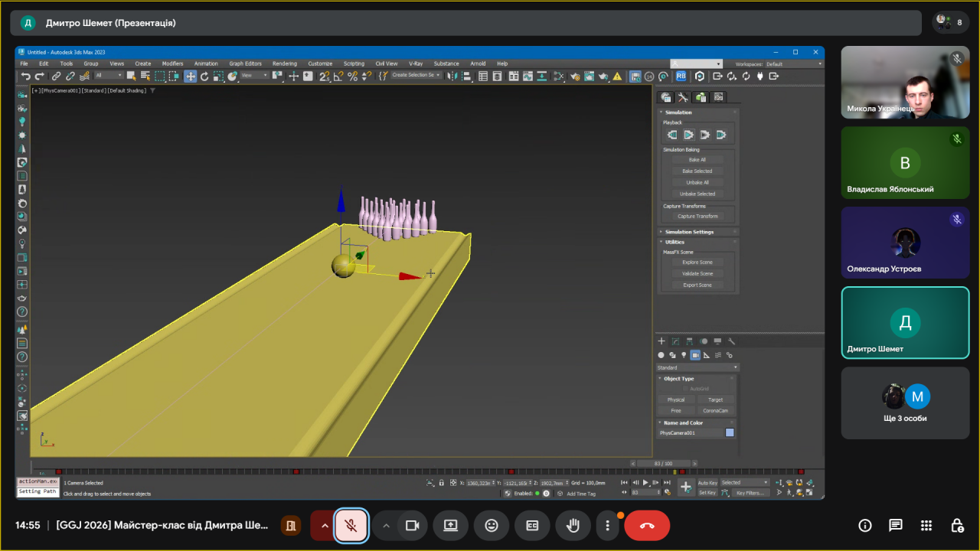Reset MassFX simulation to first frame
This screenshot has height=551, width=980.
coord(671,135)
